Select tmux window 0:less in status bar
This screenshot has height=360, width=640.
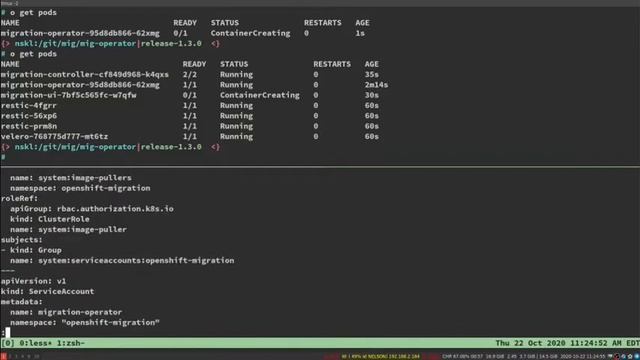(x=36, y=343)
